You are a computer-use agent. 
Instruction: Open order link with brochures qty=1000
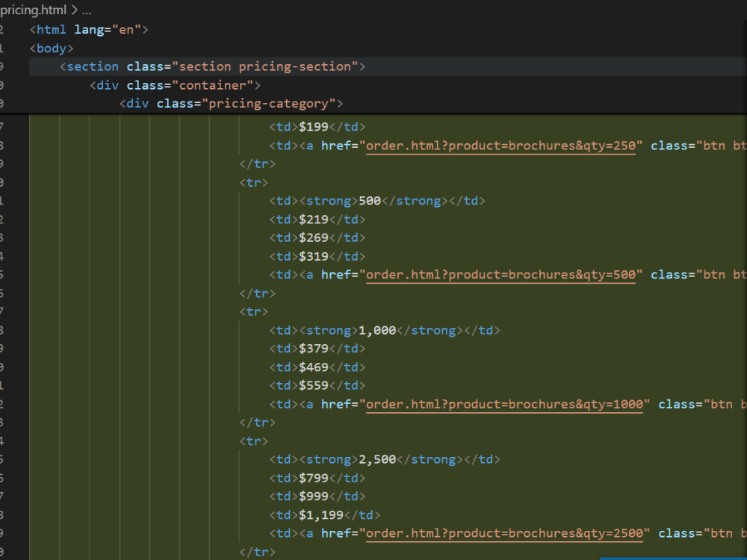[x=504, y=404]
